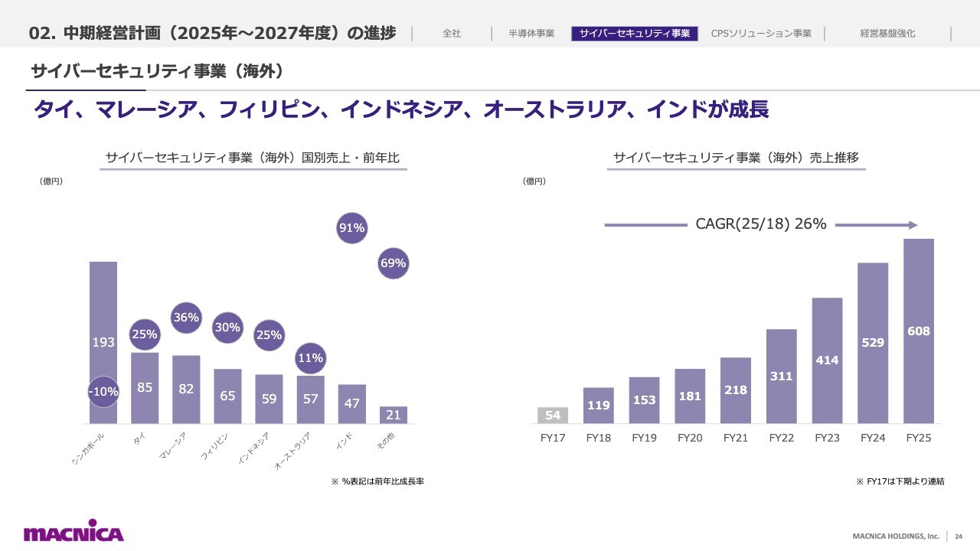The height and width of the screenshot is (551, 980).
Task: Click the CAGR arrow head
Action: [x=913, y=225]
